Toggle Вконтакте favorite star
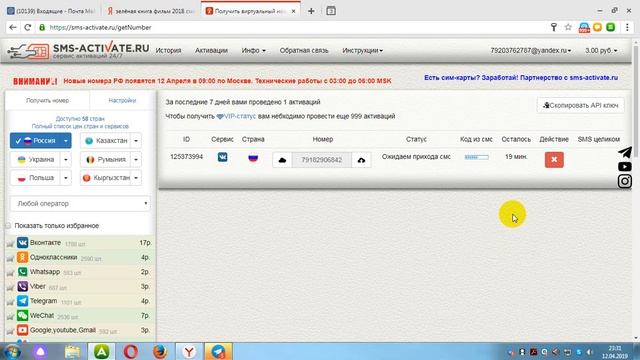640x360 pixels. (x=10, y=244)
